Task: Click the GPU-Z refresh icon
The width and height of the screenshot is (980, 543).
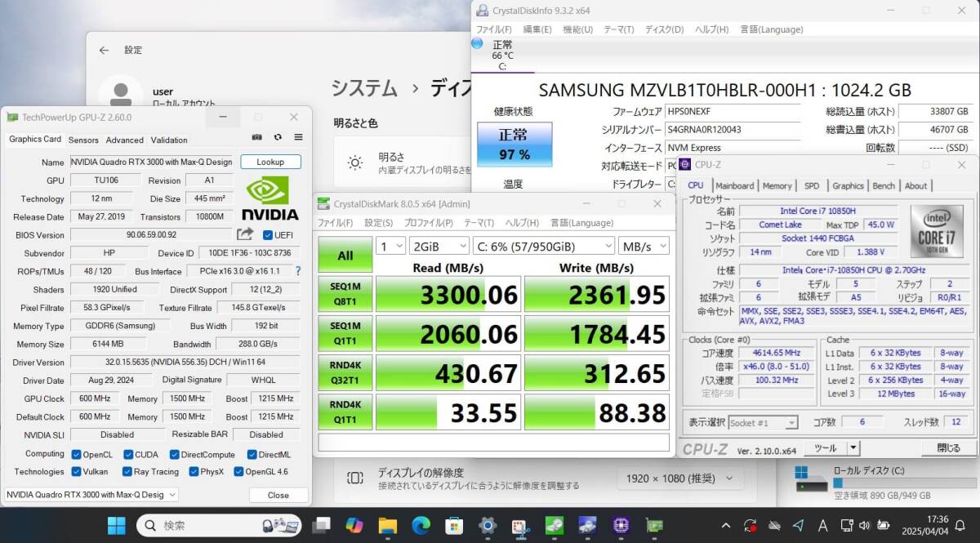Action: pyautogui.click(x=278, y=137)
